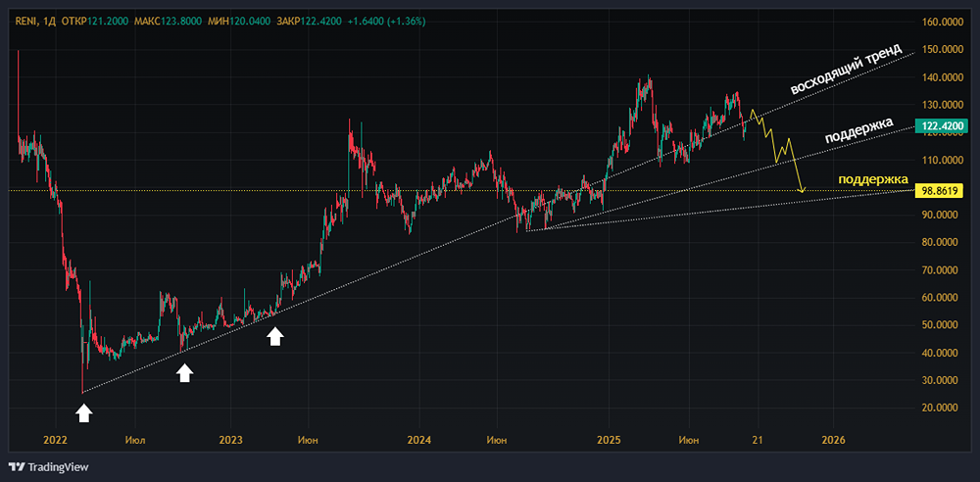Click the 30.0000 price axis label
This screenshot has width=980, height=482.
click(940, 380)
